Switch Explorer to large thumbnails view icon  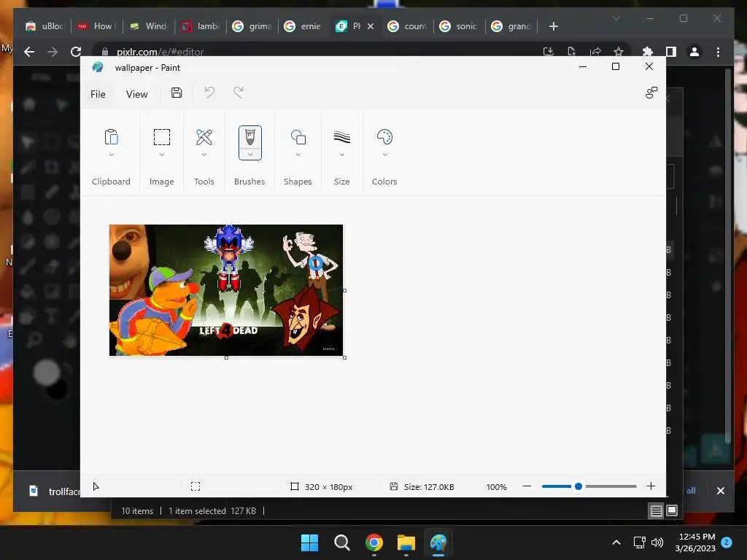pos(672,510)
